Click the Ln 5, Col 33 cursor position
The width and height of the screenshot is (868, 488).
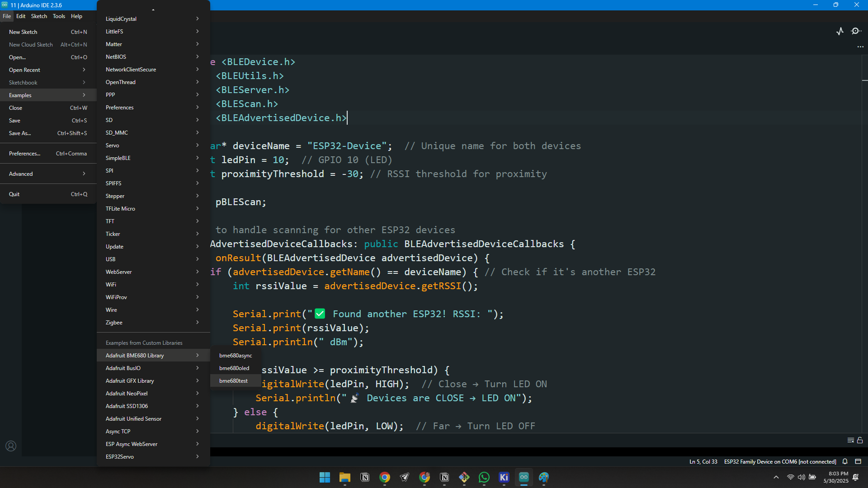coord(703,461)
